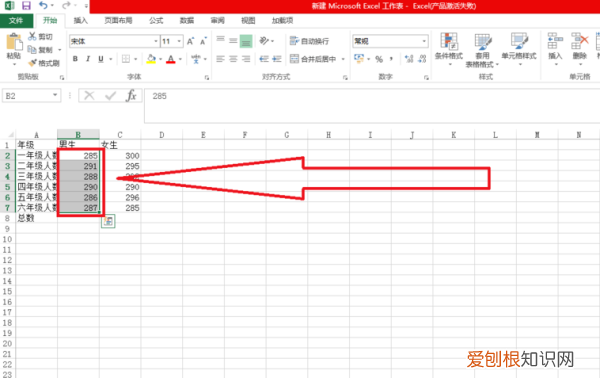
Task: Open the Quick Analysis button below selection
Action: tap(108, 221)
